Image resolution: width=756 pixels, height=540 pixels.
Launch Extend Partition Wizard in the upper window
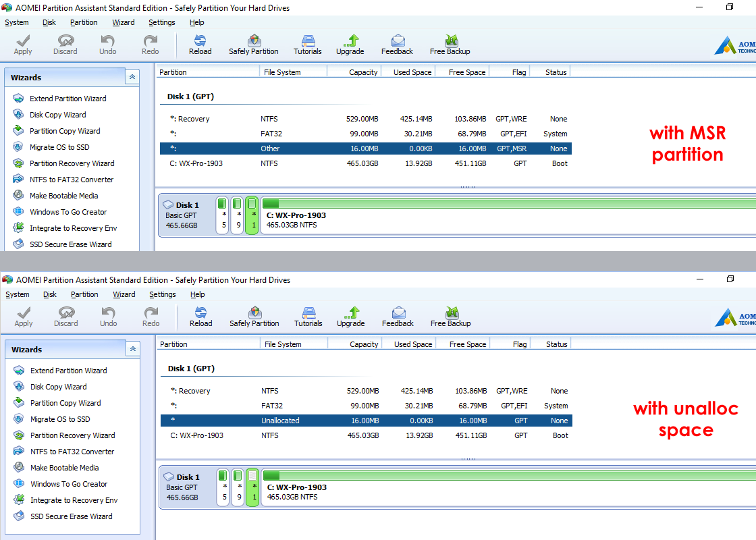(67, 99)
